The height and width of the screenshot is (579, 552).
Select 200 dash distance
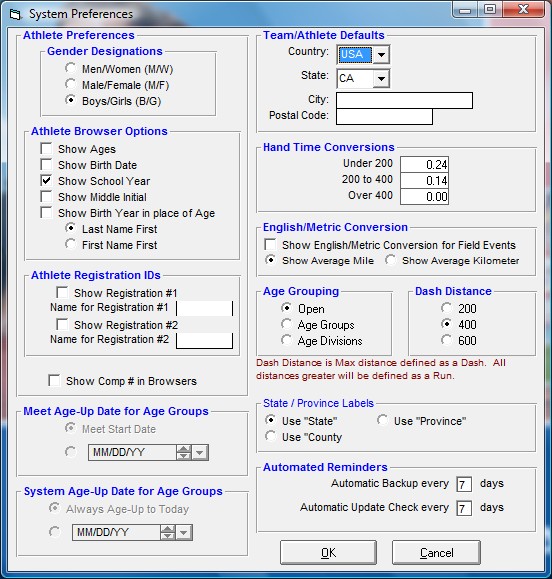pyautogui.click(x=446, y=308)
